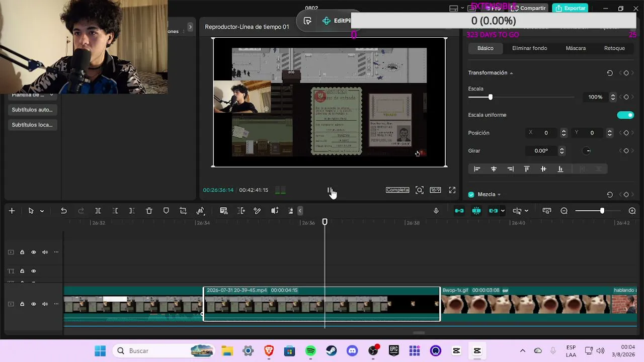Click the 16:9 aspect ratio button
Viewport: 644px width, 362px height.
[x=435, y=190]
